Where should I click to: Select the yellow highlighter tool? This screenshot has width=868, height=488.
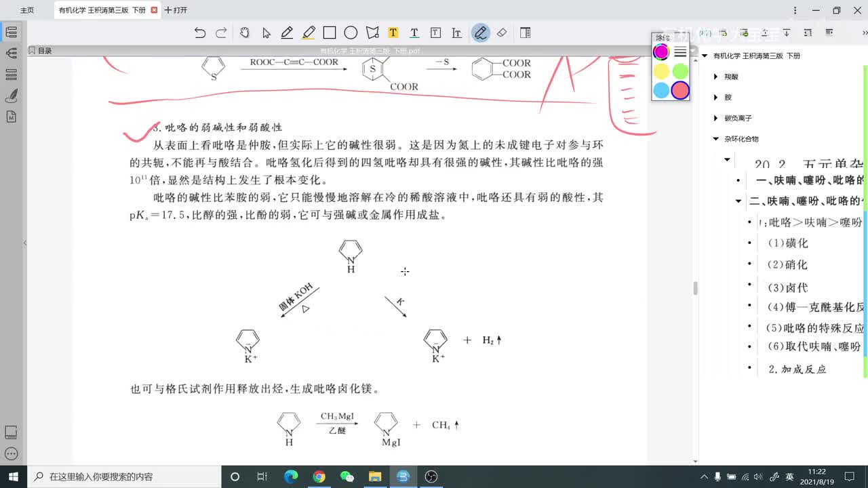[x=309, y=33]
